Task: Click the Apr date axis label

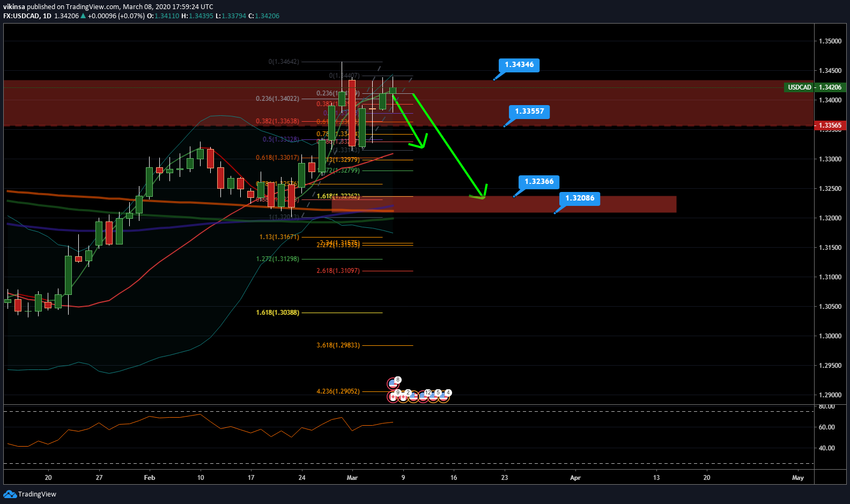Action: tap(575, 478)
